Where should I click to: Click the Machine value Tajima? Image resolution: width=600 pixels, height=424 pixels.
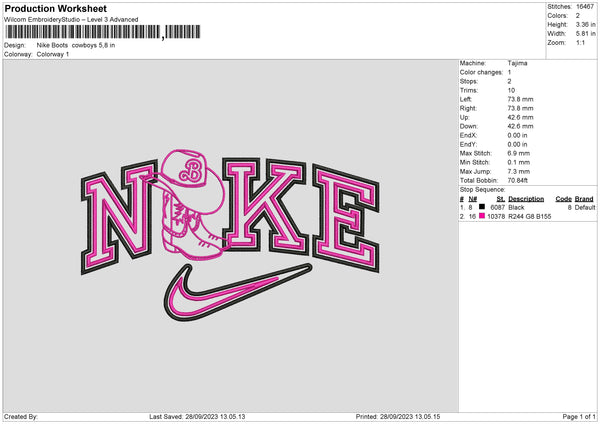tap(517, 63)
